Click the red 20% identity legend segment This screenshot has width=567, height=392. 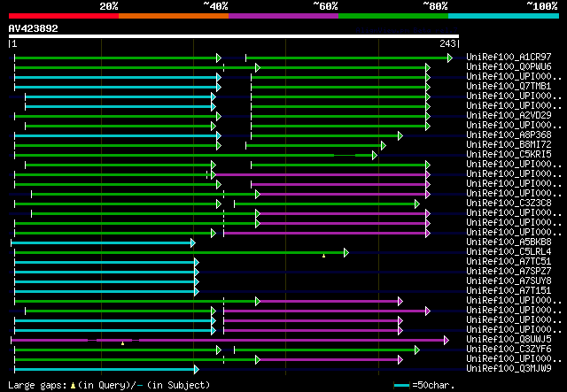pyautogui.click(x=64, y=16)
